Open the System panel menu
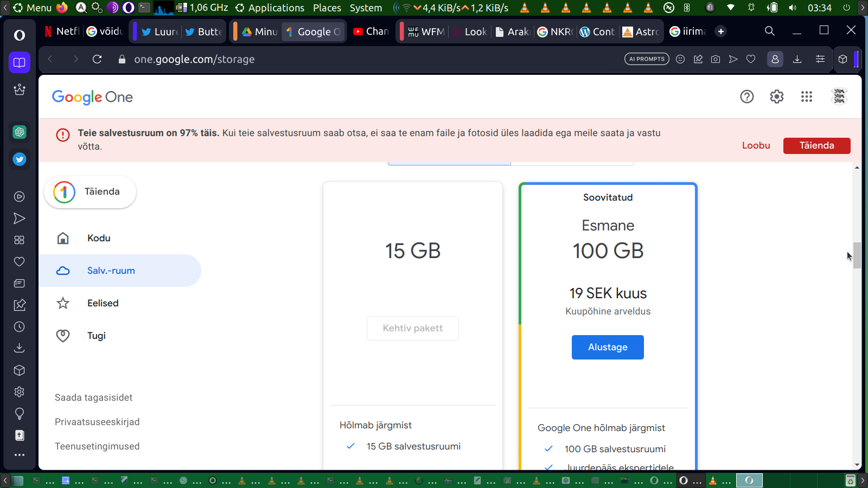 (x=366, y=8)
